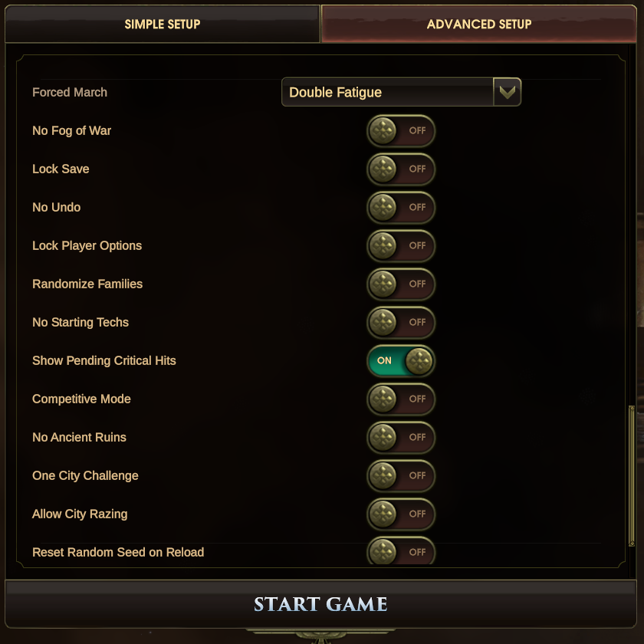Turn on No Starting Techs

[401, 322]
